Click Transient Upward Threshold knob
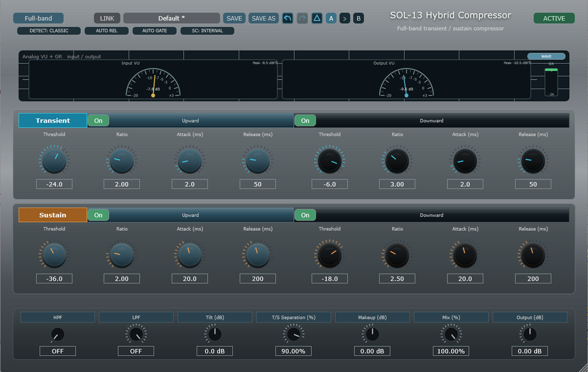This screenshot has width=588, height=372. pos(54,161)
